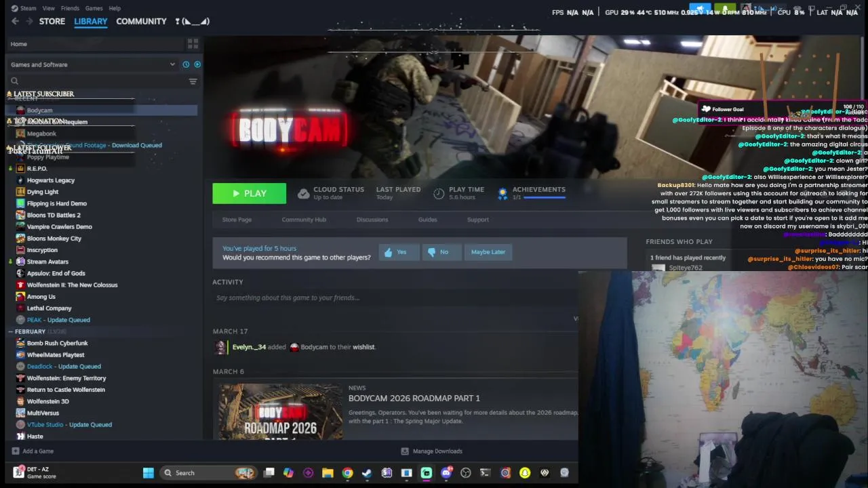Click the Among Us game icon

coord(20,297)
